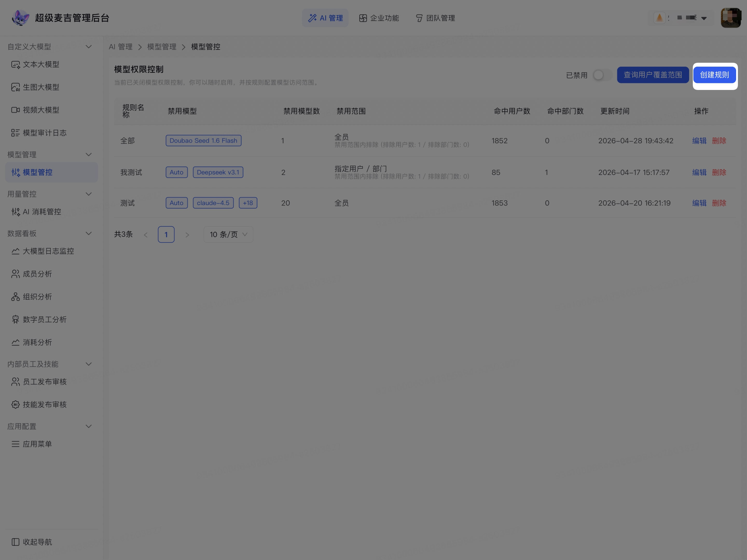Open 组织分析 org icon
The image size is (747, 560).
(16, 297)
